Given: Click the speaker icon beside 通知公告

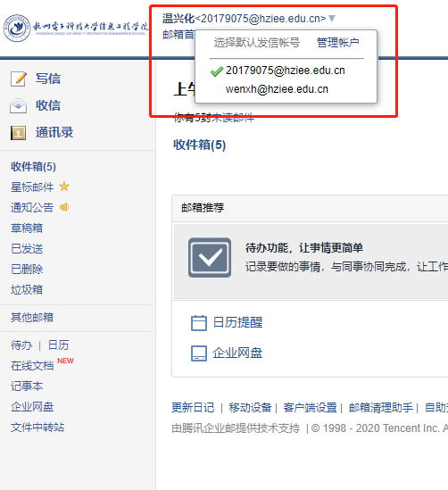Looking at the screenshot, I should (64, 207).
